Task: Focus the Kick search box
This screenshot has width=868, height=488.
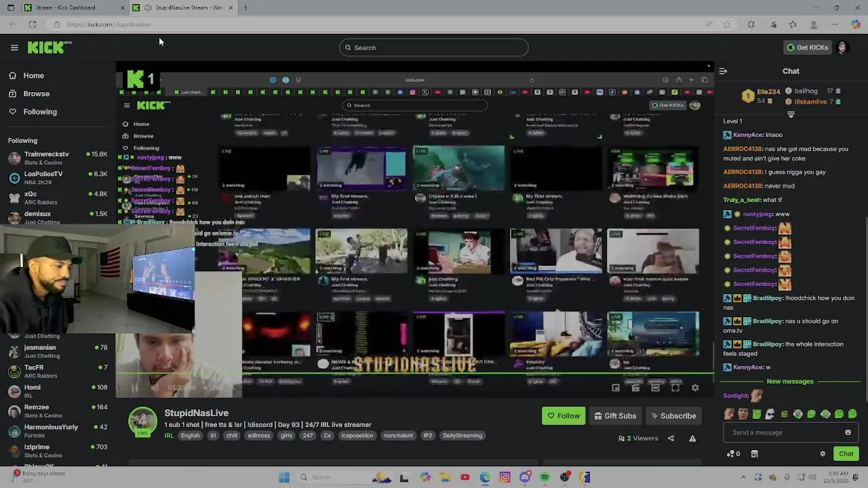Action: (434, 47)
